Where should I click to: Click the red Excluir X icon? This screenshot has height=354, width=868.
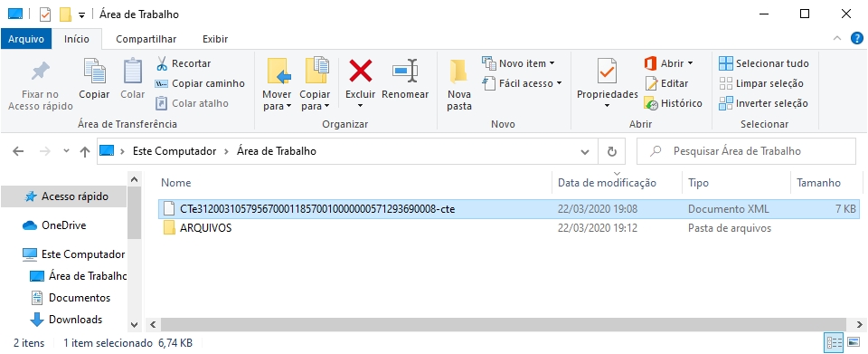tap(361, 71)
